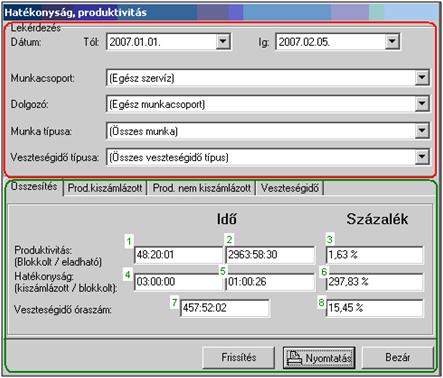The image size is (443, 378).
Task: Switch to the Prod.kiszámlázott tab
Action: click(105, 188)
